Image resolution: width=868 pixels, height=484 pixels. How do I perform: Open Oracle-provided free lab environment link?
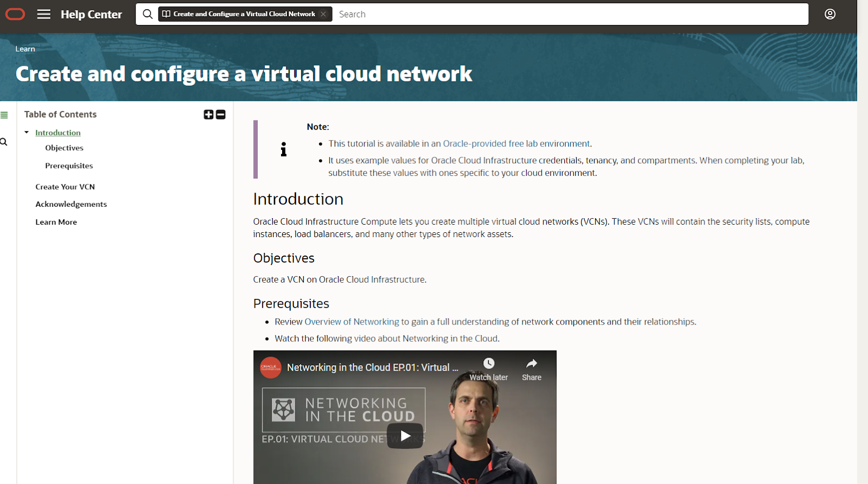[x=516, y=144]
